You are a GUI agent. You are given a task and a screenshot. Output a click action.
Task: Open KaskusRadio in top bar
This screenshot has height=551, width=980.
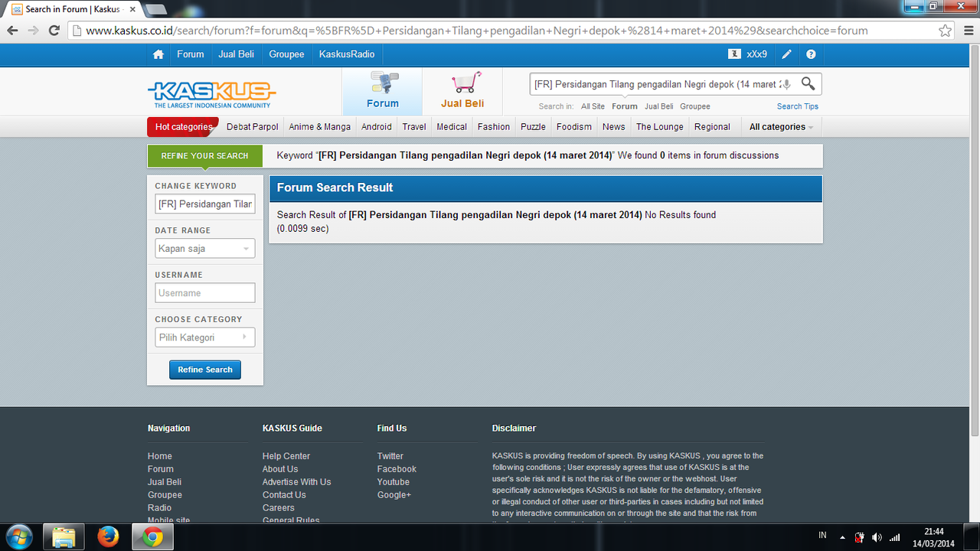347,54
